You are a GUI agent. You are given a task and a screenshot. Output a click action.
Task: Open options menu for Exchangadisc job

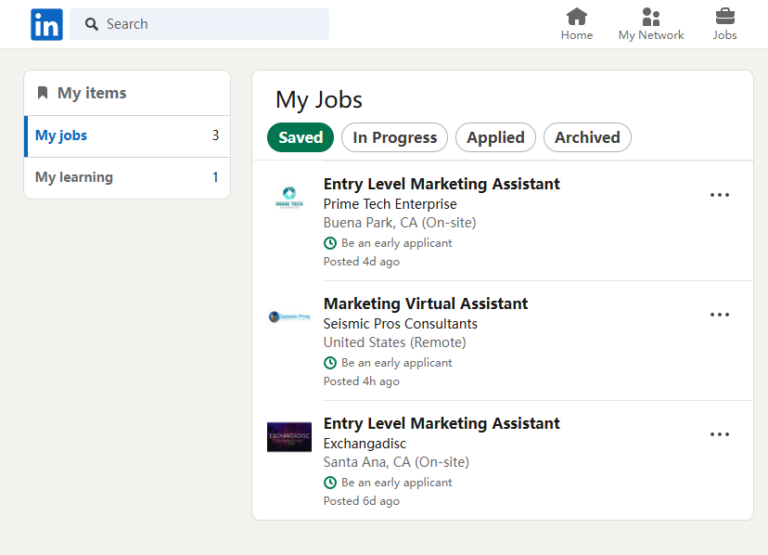click(x=720, y=434)
